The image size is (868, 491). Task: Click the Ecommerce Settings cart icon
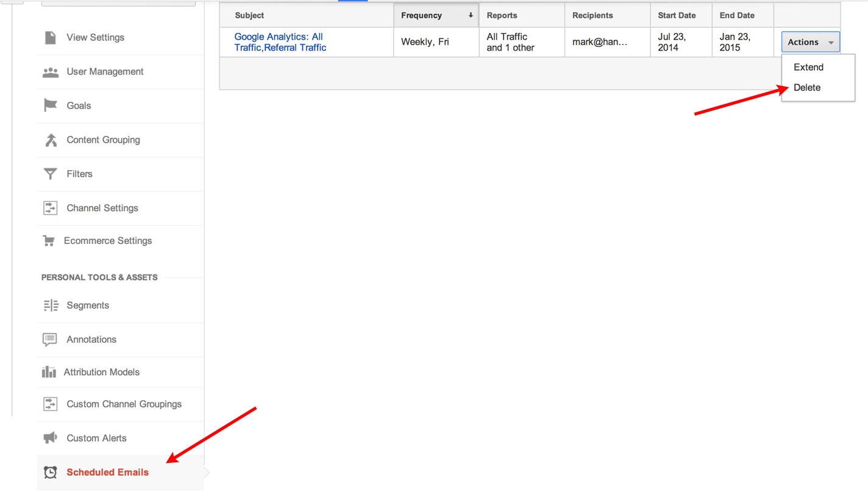point(49,241)
